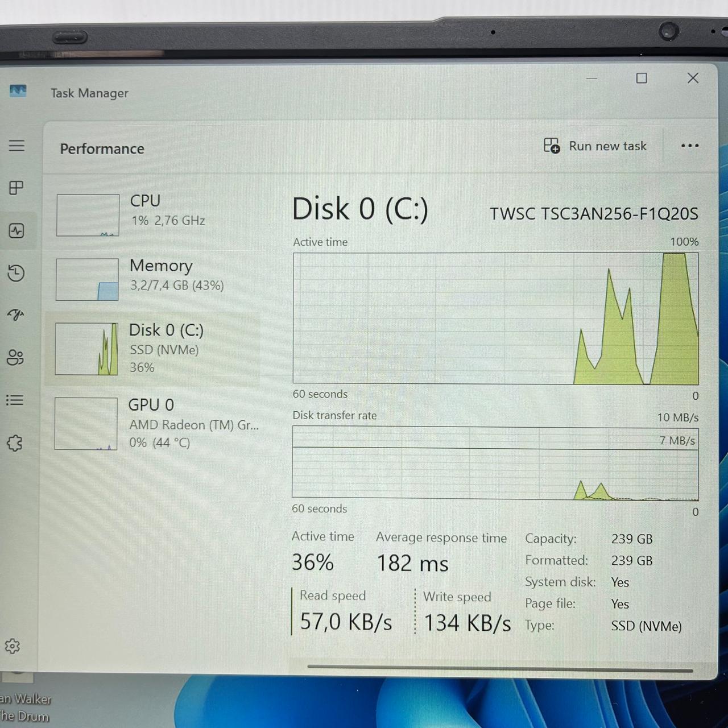Click the GPU 0 mini graph thumbnail

tap(86, 424)
